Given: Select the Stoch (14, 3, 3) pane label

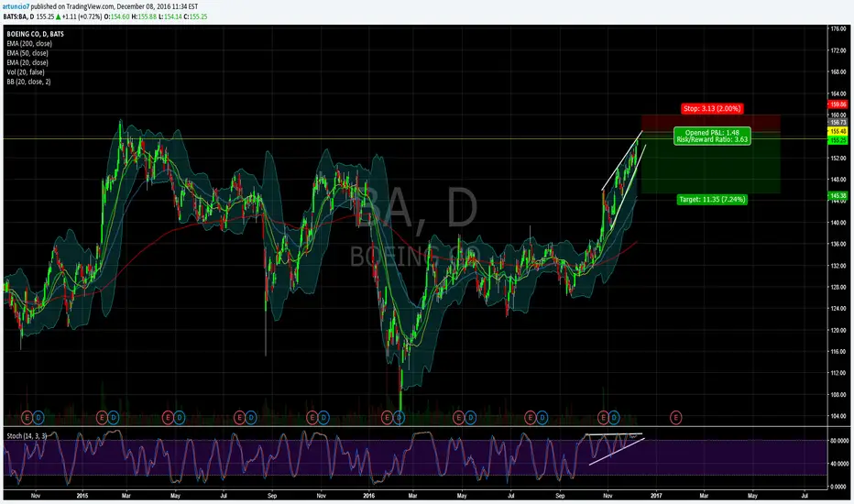Looking at the screenshot, I should coord(27,436).
